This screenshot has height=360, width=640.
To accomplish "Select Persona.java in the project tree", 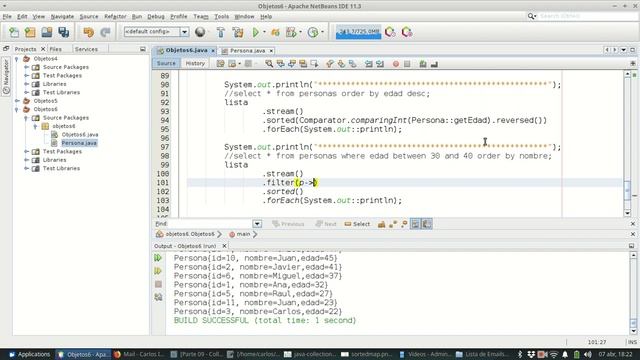I will point(79,143).
